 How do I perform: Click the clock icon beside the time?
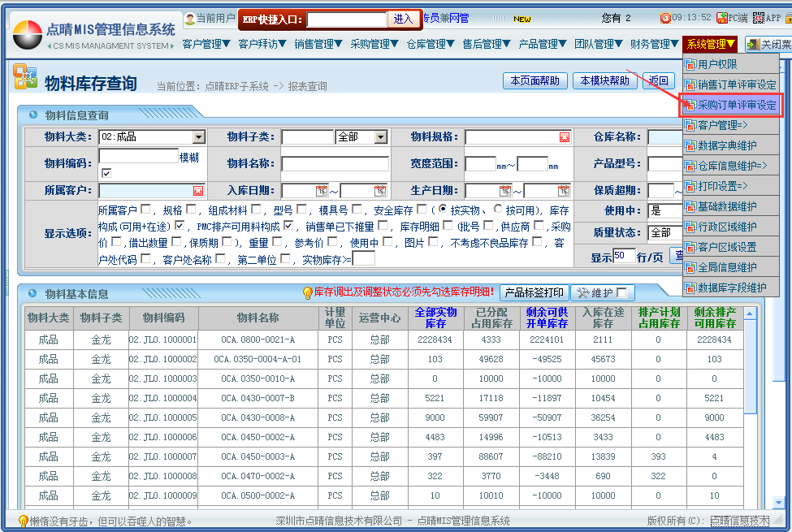click(x=665, y=18)
